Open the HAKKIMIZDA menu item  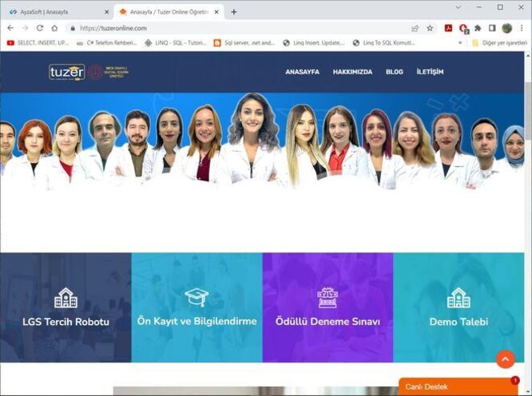[x=352, y=72]
